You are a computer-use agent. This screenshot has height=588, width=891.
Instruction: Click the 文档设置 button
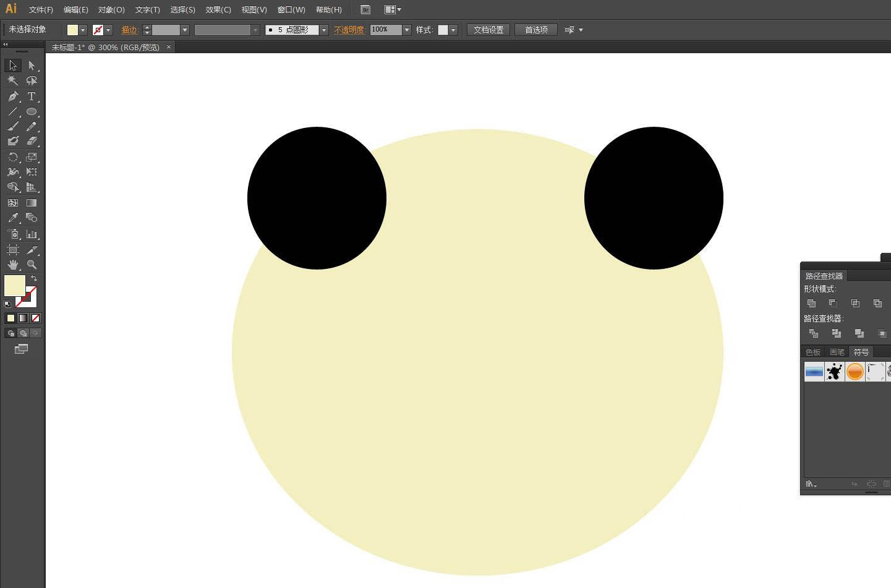coord(488,30)
